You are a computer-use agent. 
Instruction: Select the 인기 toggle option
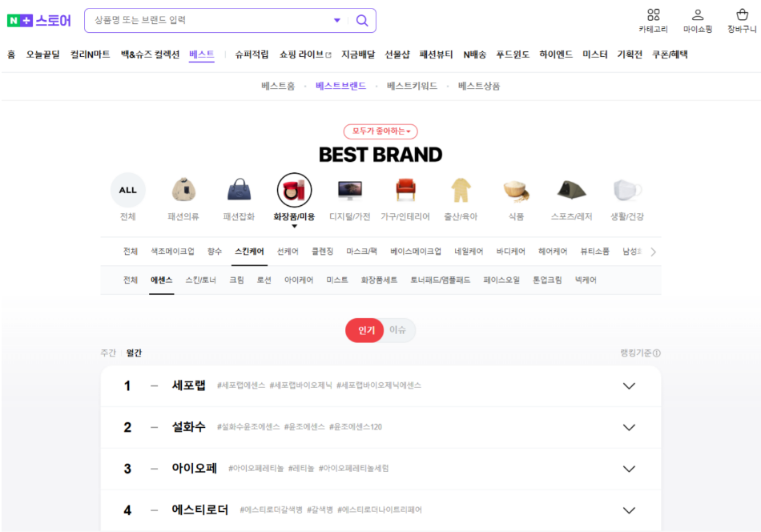(x=366, y=330)
